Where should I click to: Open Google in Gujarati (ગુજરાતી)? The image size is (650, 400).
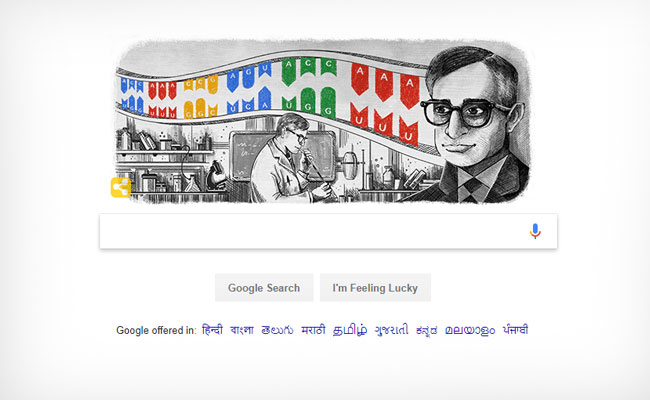392,330
